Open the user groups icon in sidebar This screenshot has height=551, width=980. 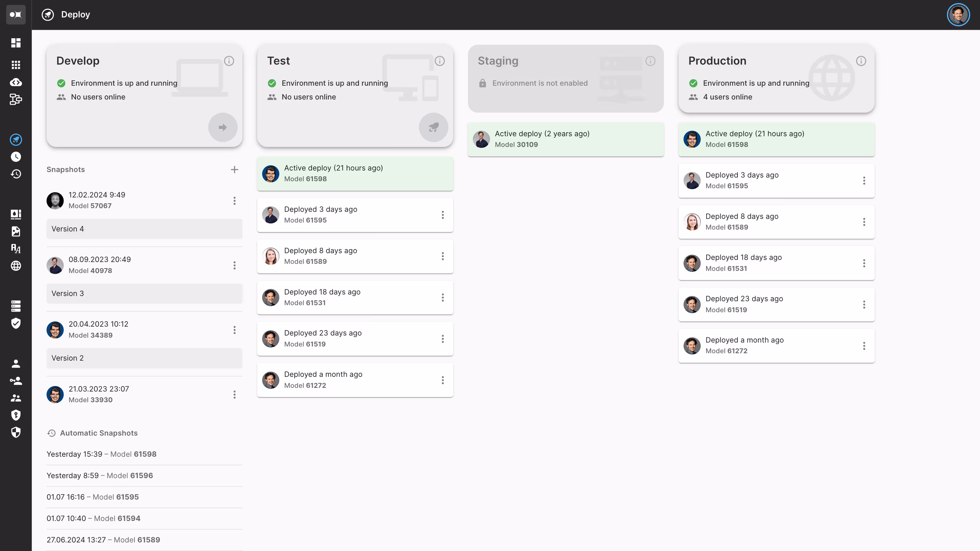click(16, 398)
